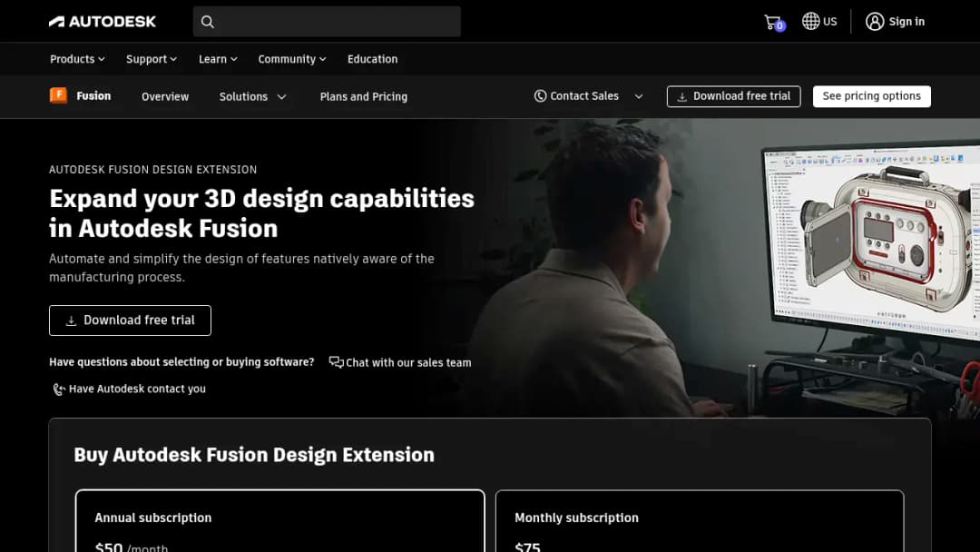
Task: Select the globe region icon
Action: coord(810,21)
